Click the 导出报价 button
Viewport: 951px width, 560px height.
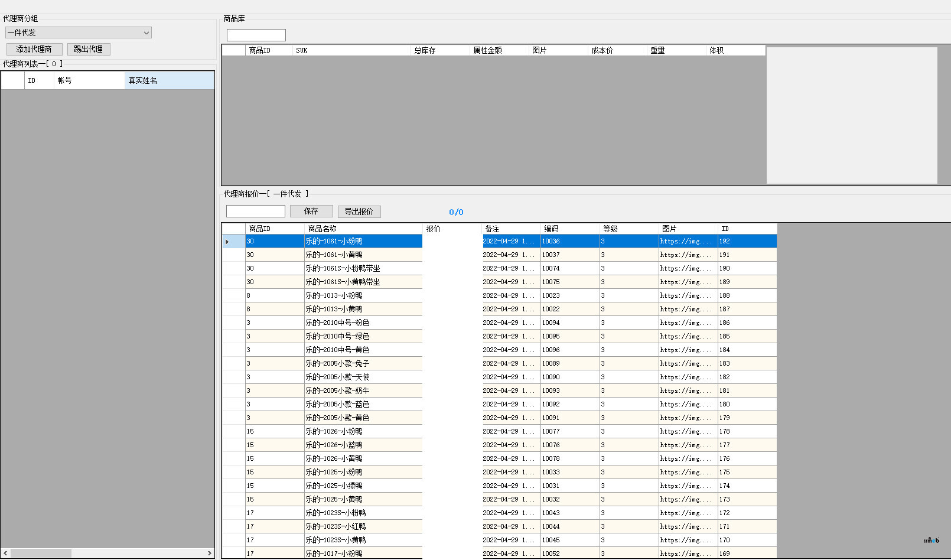pos(359,211)
